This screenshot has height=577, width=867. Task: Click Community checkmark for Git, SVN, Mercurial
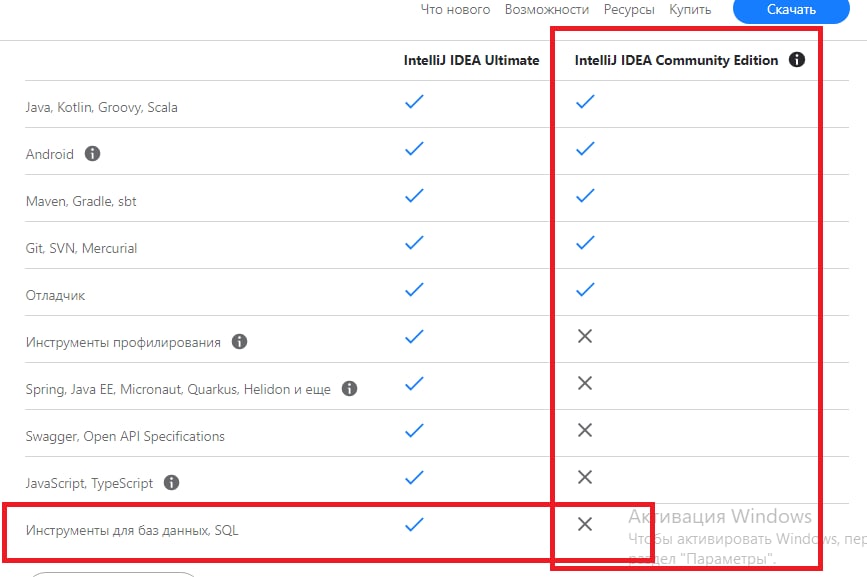click(x=585, y=243)
